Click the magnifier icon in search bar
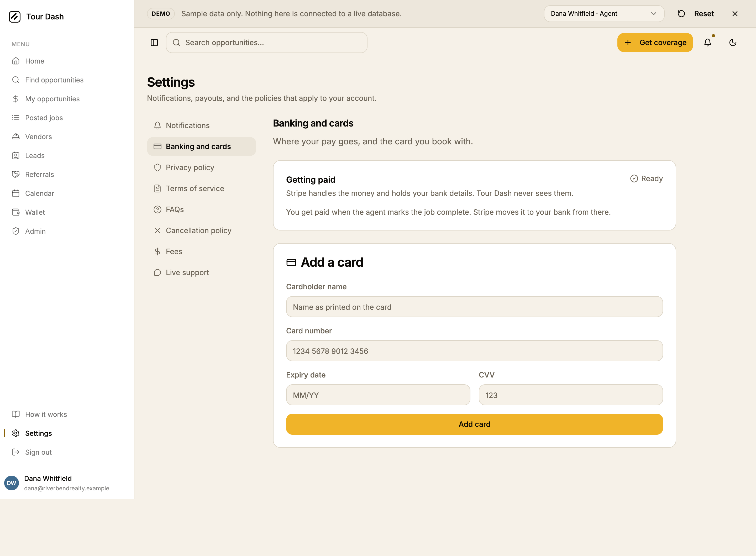The height and width of the screenshot is (556, 756). click(x=176, y=43)
